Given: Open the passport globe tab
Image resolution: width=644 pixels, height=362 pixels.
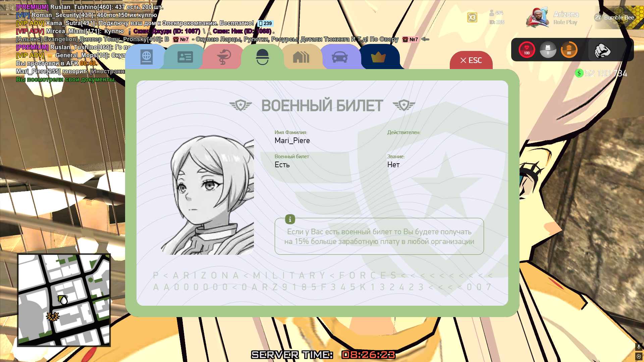Looking at the screenshot, I should click(146, 57).
